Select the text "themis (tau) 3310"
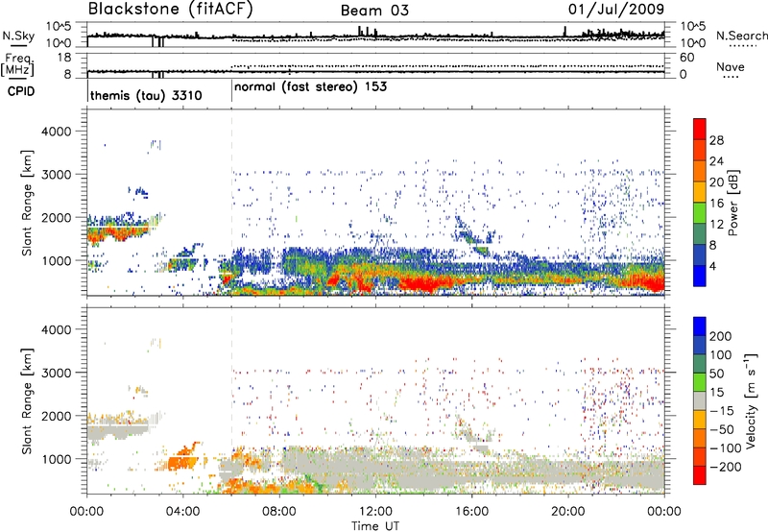This screenshot has width=768, height=532. [146, 95]
